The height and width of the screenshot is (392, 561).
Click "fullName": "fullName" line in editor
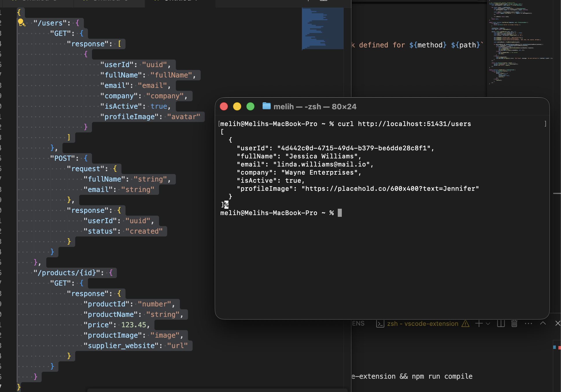pyautogui.click(x=148, y=75)
